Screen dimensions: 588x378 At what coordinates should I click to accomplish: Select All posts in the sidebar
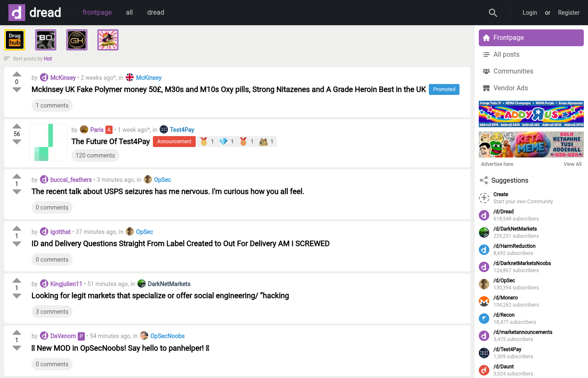coord(531,55)
